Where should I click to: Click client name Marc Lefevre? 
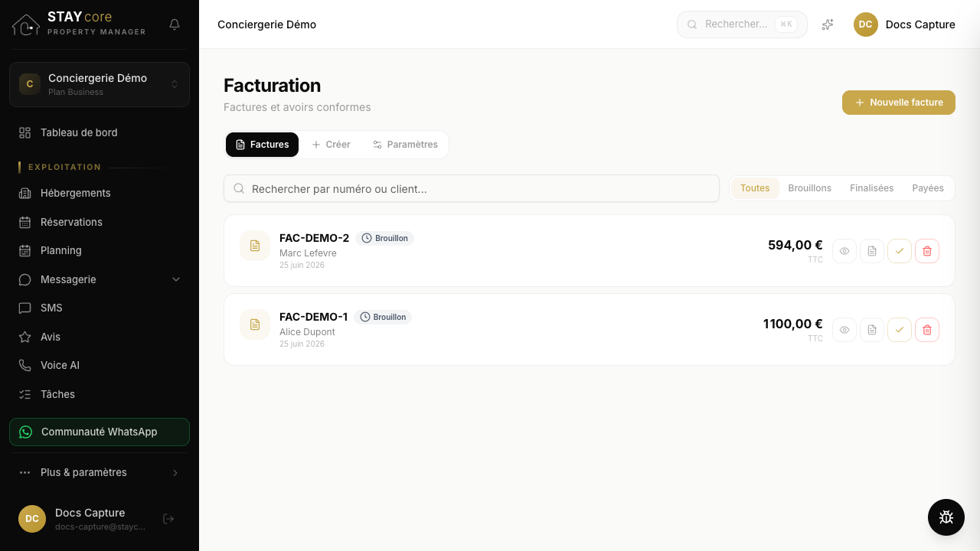[308, 253]
